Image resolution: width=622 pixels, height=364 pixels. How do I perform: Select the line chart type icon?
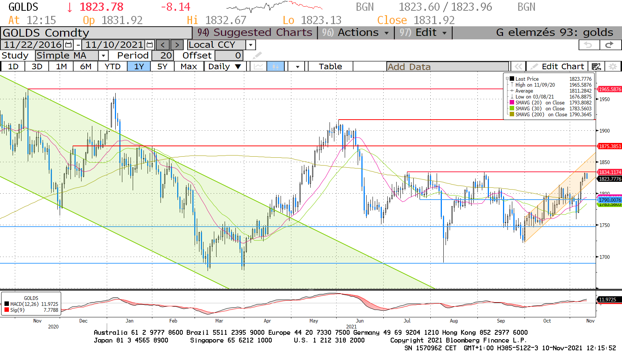point(258,67)
